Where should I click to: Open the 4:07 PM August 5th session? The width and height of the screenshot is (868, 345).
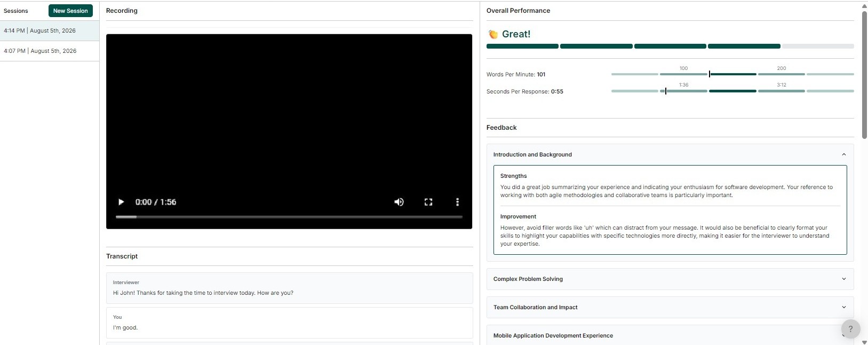coord(50,51)
